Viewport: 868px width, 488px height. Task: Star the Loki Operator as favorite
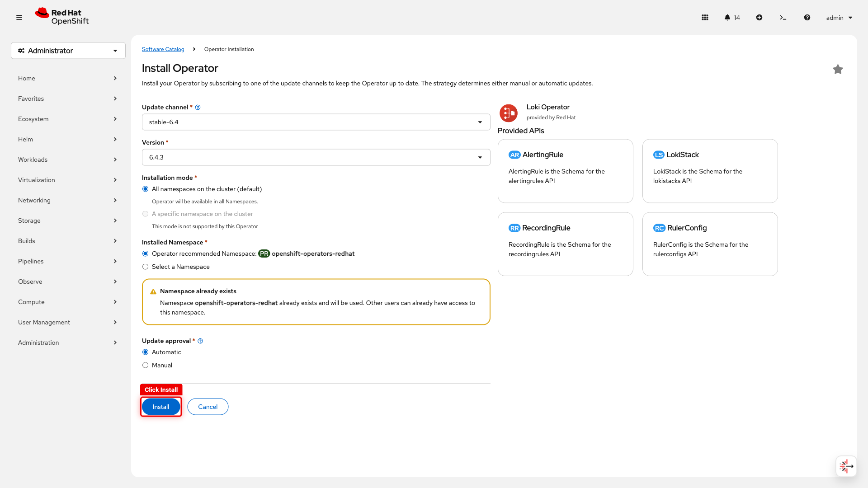838,69
